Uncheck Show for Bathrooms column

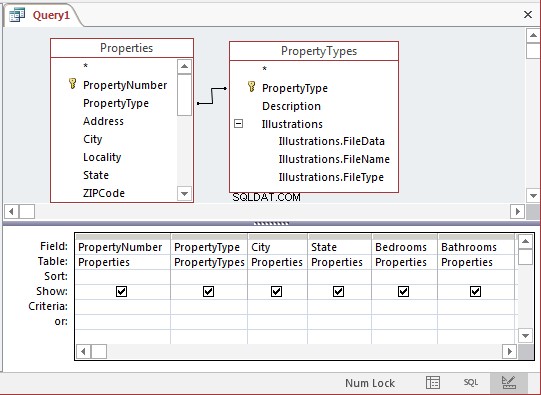coord(475,292)
